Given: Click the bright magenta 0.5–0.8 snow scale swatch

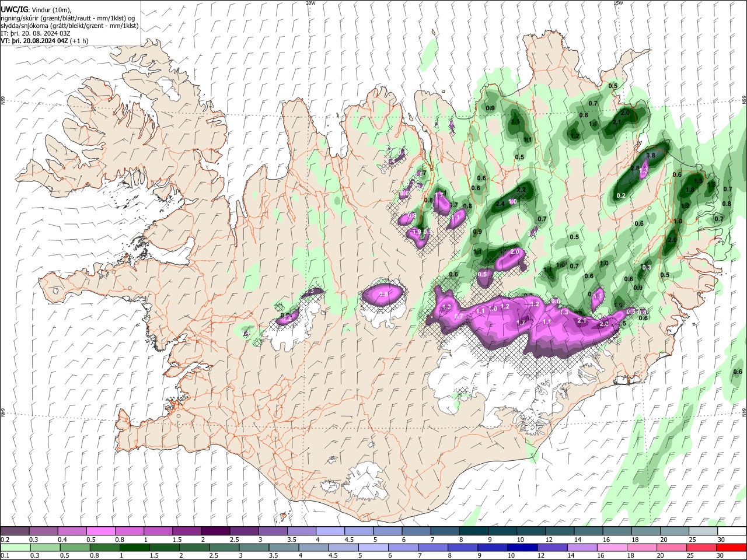Looking at the screenshot, I should point(100,531).
